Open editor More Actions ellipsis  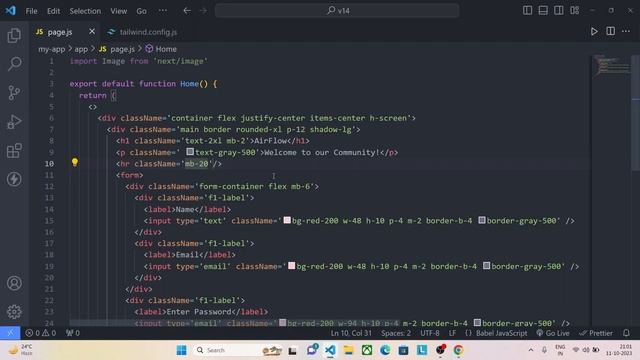tap(626, 31)
